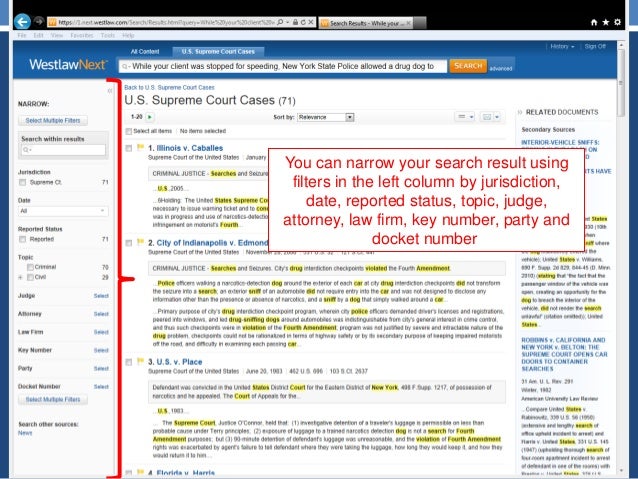The height and width of the screenshot is (479, 638).
Task: Open the Sort by Relevance dropdown
Action: (326, 117)
